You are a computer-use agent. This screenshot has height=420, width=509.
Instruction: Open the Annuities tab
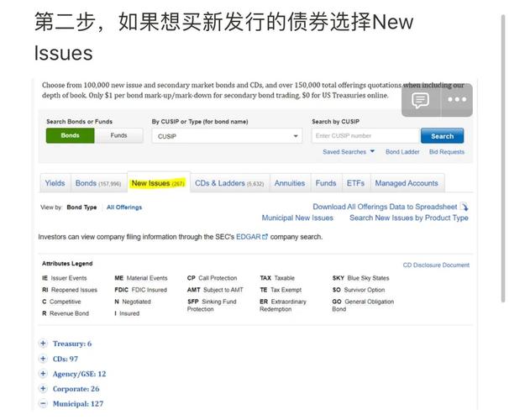coord(290,183)
